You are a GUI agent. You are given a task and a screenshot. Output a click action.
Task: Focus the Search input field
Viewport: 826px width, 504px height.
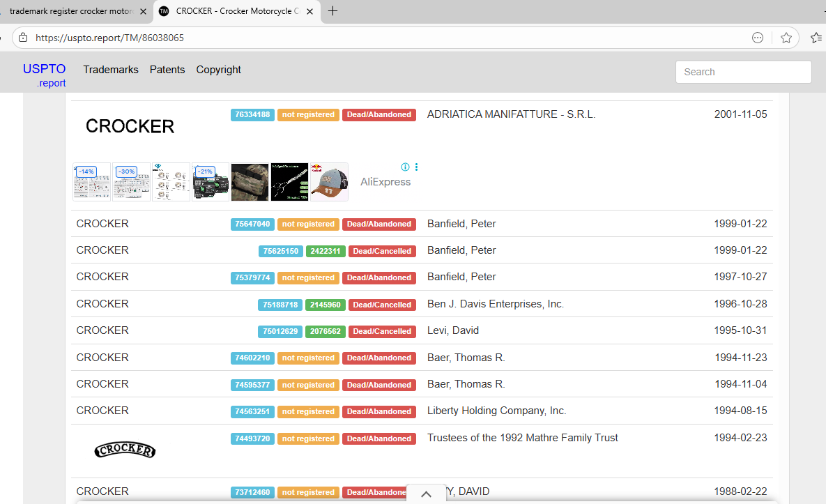pyautogui.click(x=743, y=72)
